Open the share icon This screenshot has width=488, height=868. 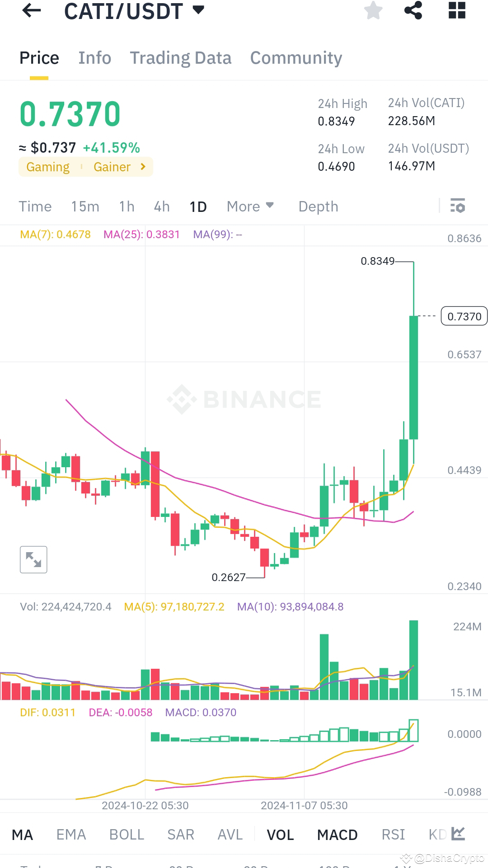tap(413, 10)
